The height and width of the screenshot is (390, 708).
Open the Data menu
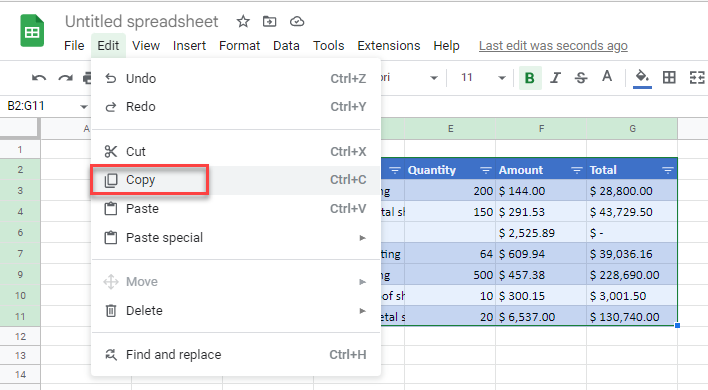(286, 46)
